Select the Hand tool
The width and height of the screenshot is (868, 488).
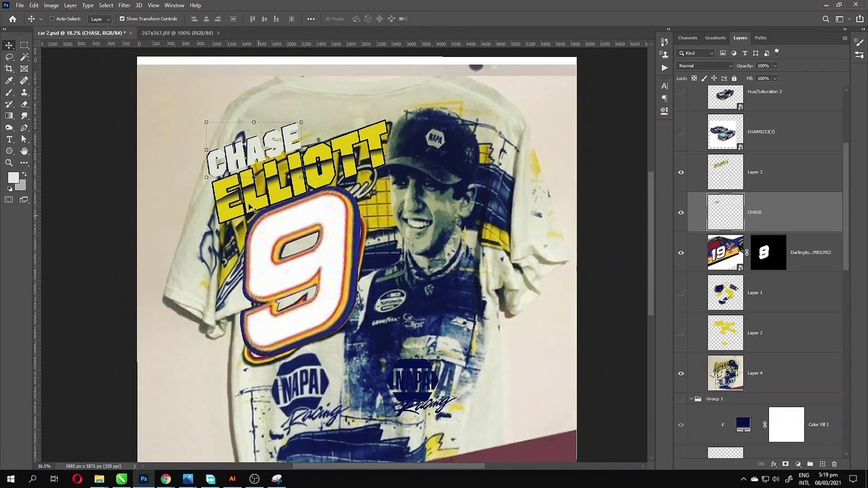coord(24,151)
